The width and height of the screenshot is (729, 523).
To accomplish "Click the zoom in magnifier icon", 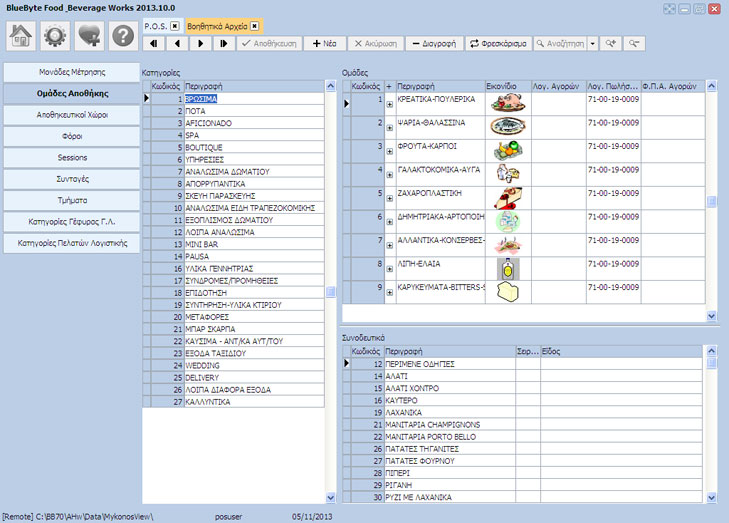I will point(610,44).
